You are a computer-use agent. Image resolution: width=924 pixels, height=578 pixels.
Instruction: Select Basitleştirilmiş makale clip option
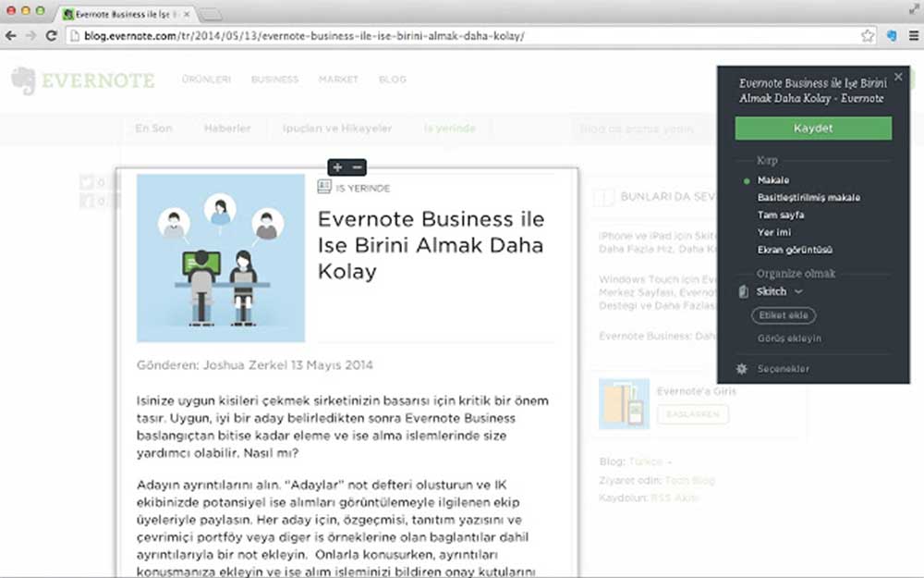(x=808, y=198)
